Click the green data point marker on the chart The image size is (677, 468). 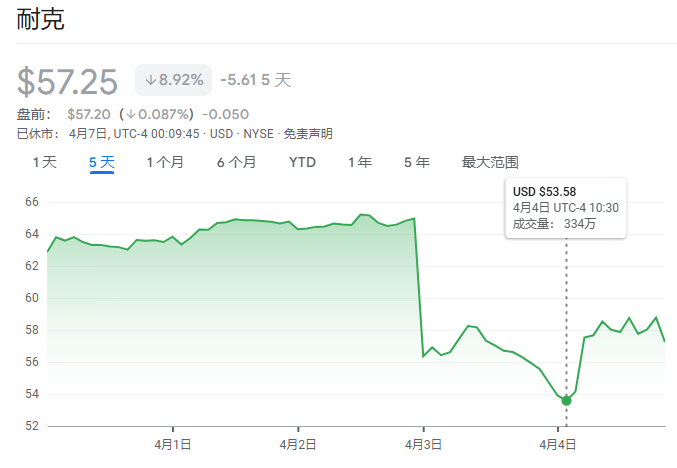coord(567,400)
